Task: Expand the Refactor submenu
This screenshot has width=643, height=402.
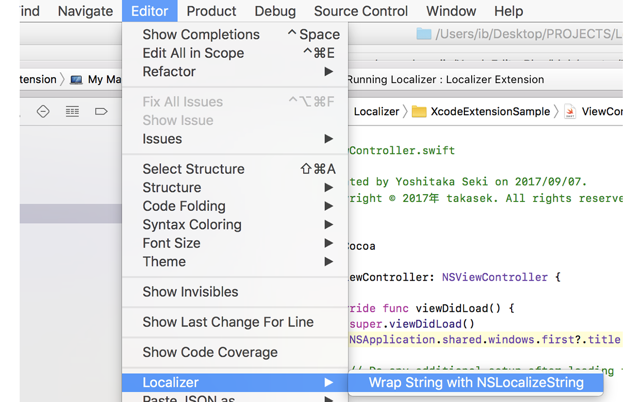Action: pos(235,71)
